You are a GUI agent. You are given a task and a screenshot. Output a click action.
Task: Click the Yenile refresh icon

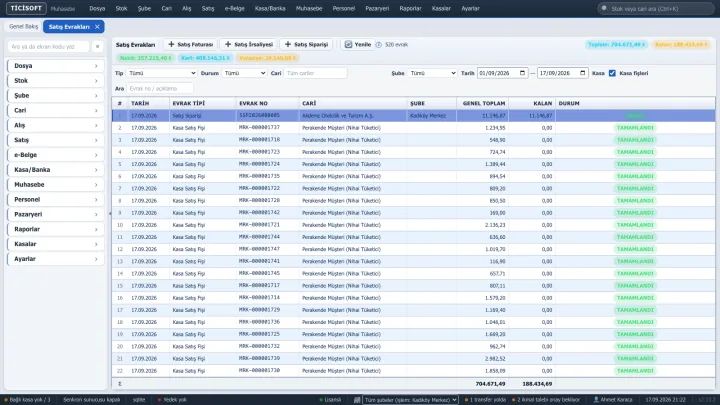point(348,45)
